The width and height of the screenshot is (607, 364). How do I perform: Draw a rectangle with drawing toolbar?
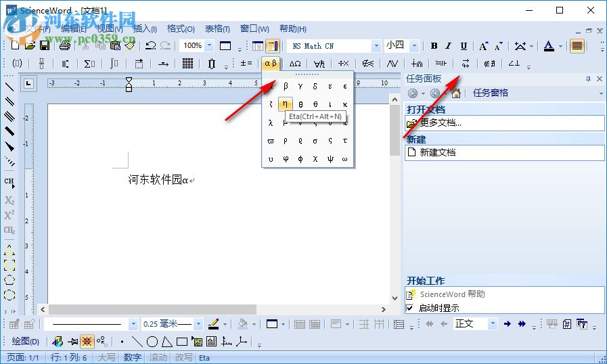point(181,342)
